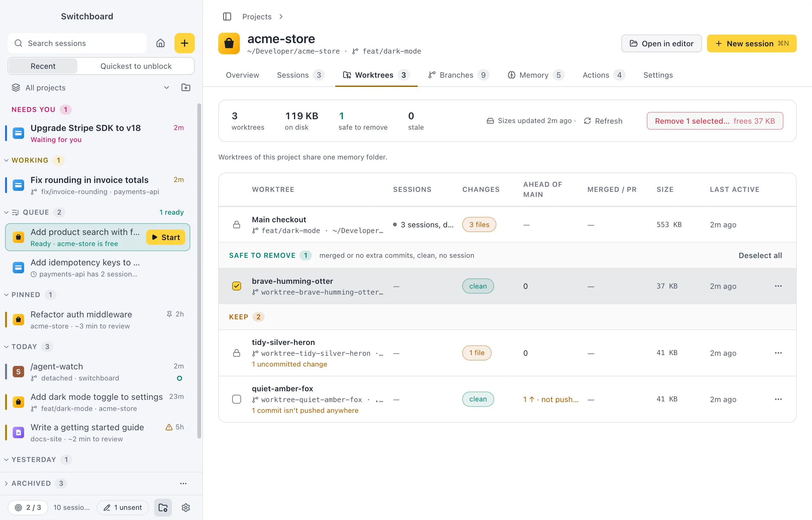Screen dimensions: 812x520
Task: Open the Settings tab
Action: (x=658, y=75)
